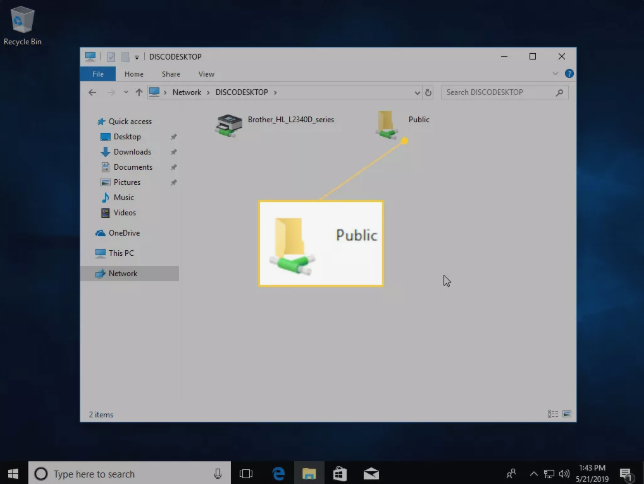The image size is (644, 484).
Task: Click the "2 items" status bar text
Action: point(101,415)
